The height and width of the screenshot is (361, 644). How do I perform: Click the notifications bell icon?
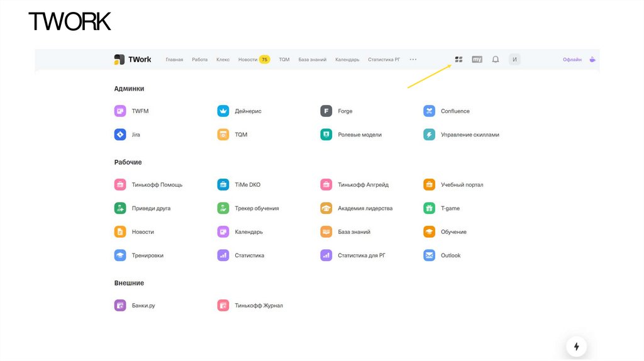(x=496, y=60)
